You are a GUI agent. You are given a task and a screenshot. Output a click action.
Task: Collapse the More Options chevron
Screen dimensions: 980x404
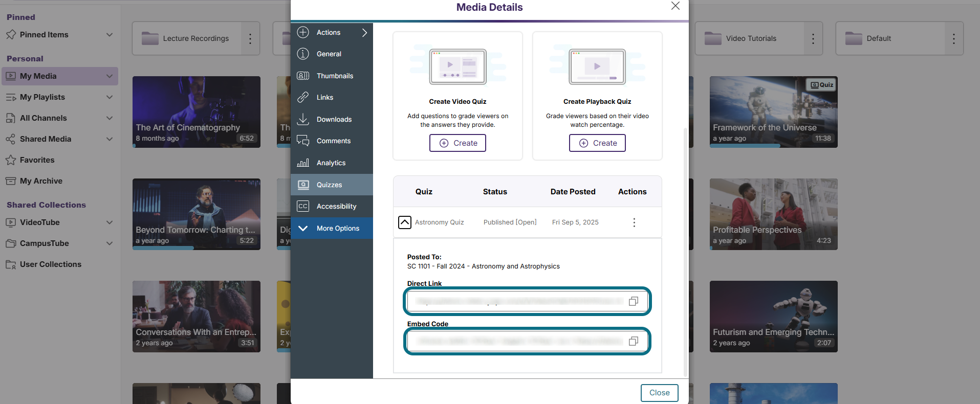click(303, 228)
